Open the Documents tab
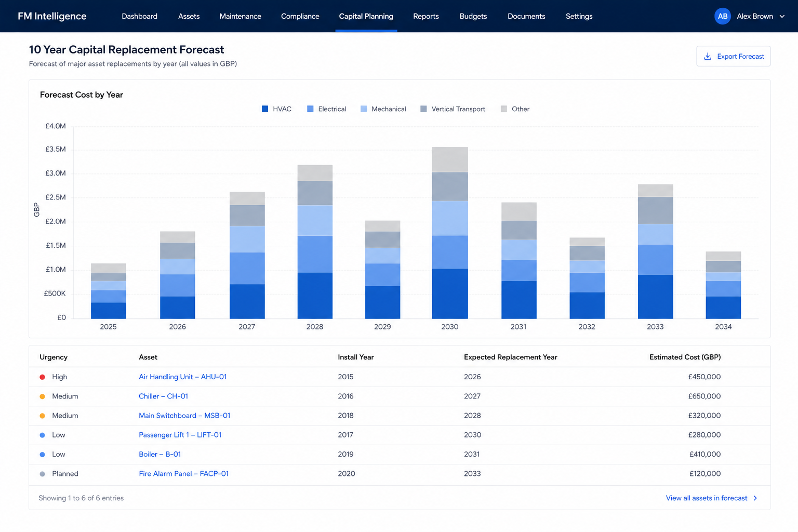 click(x=526, y=16)
